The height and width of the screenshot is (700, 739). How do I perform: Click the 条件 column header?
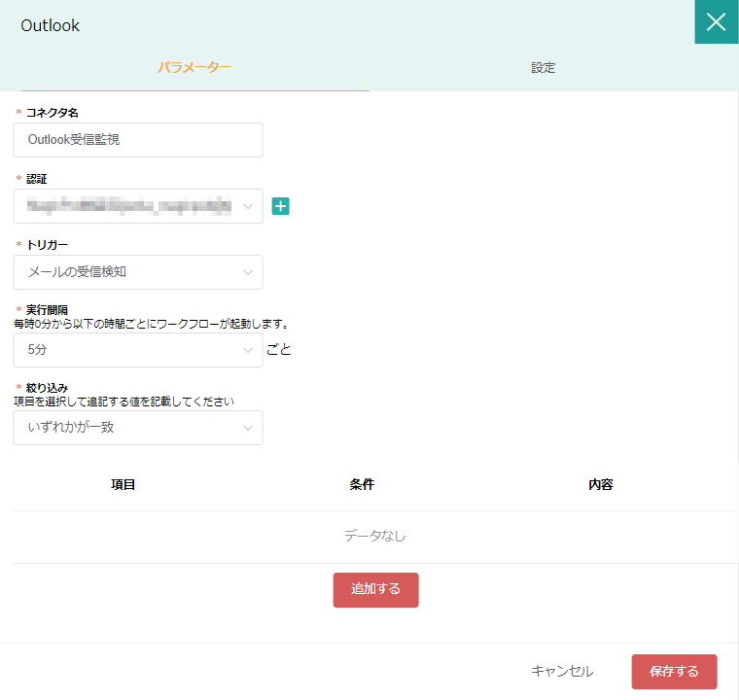pyautogui.click(x=362, y=484)
